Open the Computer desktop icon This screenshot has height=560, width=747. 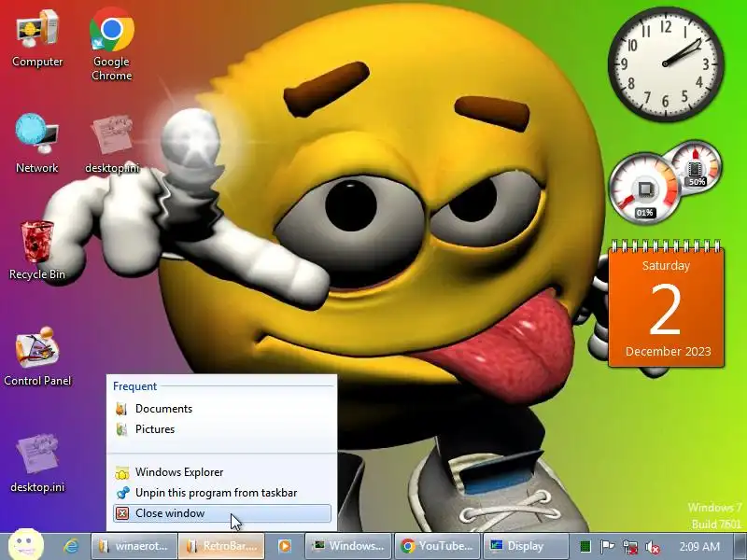[37, 39]
